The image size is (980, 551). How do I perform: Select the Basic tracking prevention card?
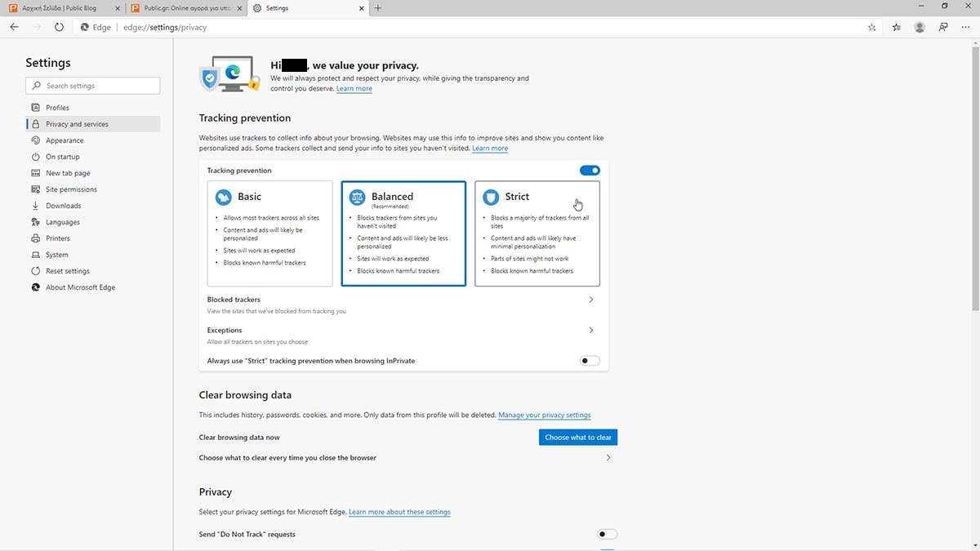pos(269,233)
